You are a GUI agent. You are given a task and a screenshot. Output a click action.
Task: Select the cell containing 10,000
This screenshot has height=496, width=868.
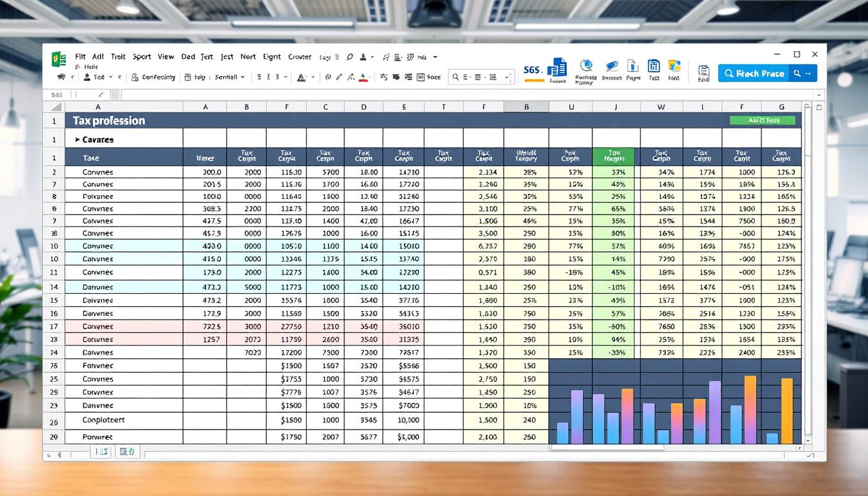(404, 420)
